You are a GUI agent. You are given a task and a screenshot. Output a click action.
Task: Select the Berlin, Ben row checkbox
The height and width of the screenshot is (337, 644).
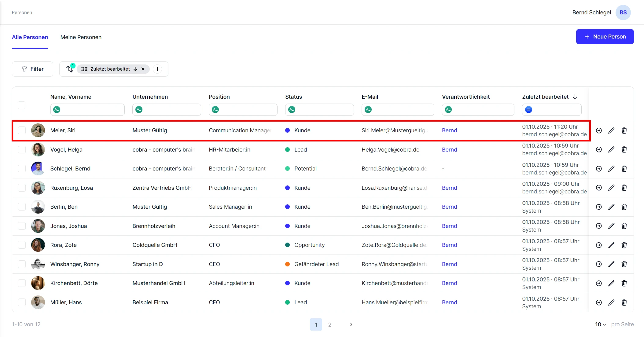(x=22, y=207)
